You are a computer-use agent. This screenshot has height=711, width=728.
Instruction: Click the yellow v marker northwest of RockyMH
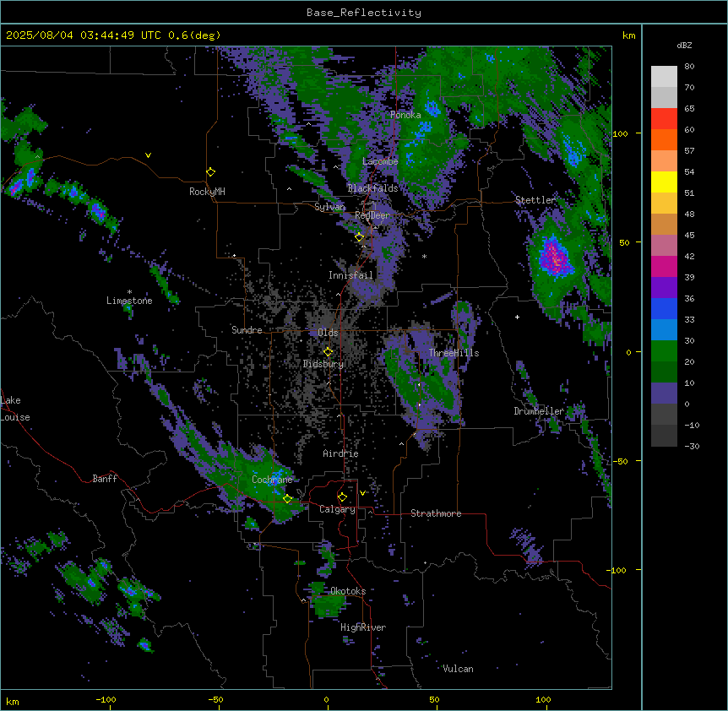pyautogui.click(x=148, y=155)
